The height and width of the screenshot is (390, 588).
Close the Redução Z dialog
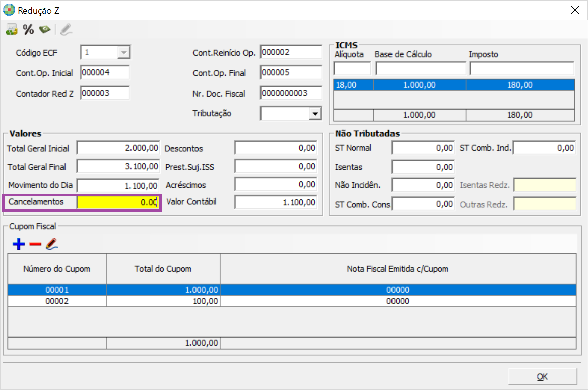(x=575, y=10)
